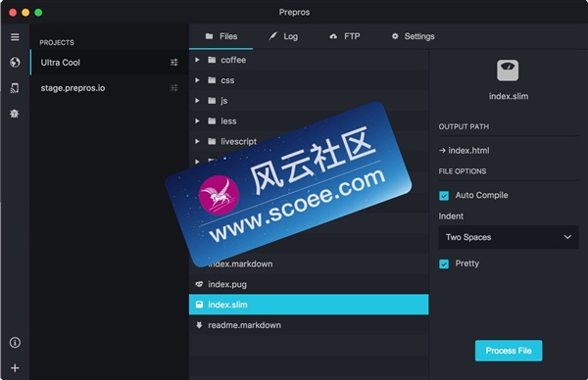Screen dimensions: 588x380
Task: Open the Indent Two Spaces dropdown
Action: [x=509, y=237]
